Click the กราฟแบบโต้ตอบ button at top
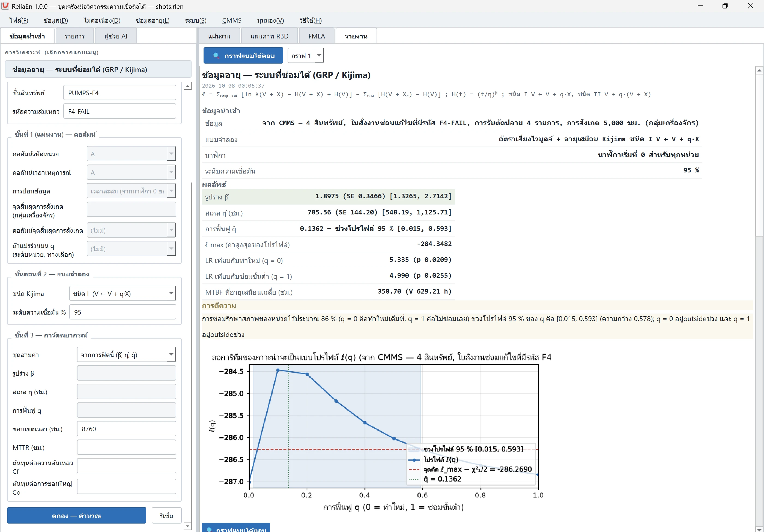764x532 pixels. point(243,56)
